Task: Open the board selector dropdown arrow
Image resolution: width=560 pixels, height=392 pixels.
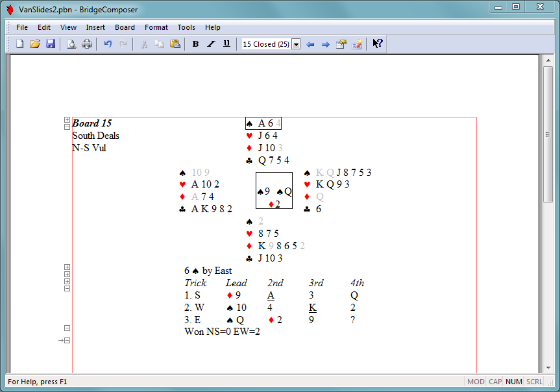Action: (x=296, y=44)
